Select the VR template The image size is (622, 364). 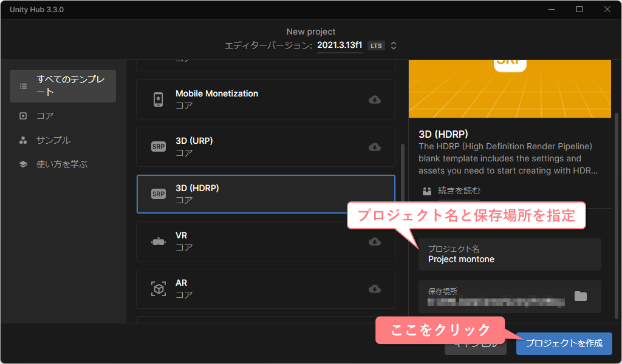(x=266, y=241)
